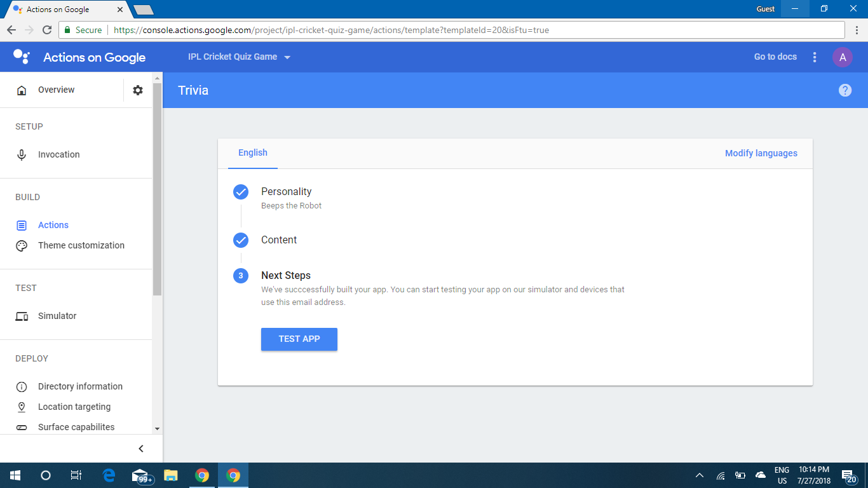Screen dimensions: 868x488
Task: Open the three-dot more options menu
Action: click(815, 57)
